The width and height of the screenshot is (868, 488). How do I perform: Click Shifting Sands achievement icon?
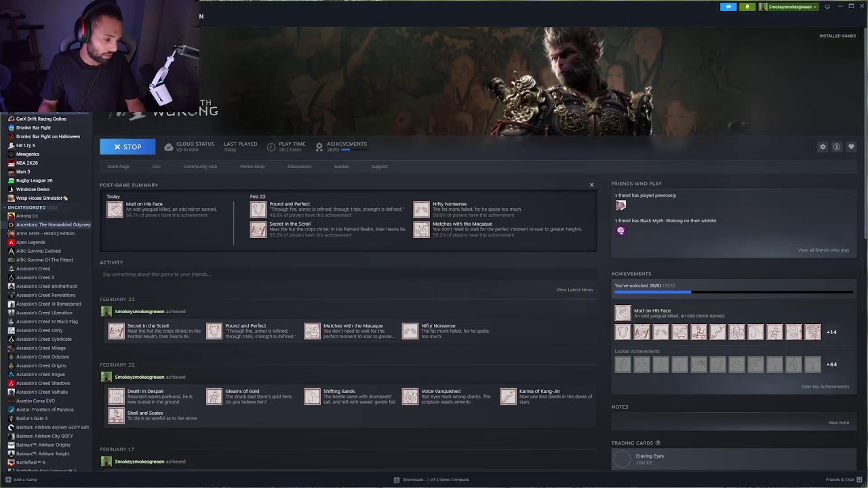tap(312, 396)
